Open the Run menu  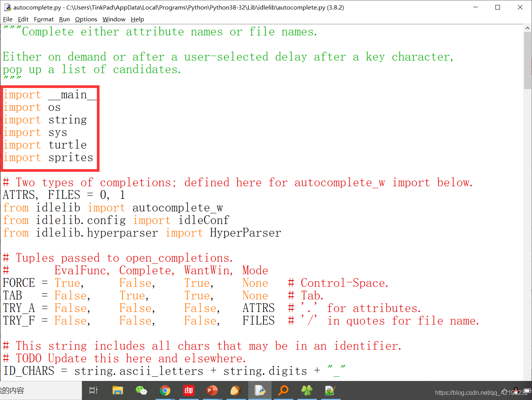[x=64, y=19]
